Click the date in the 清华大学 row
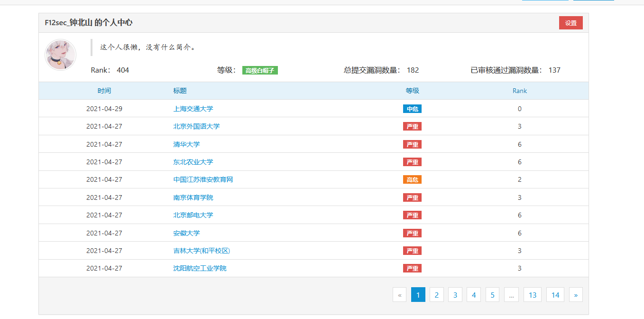The width and height of the screenshot is (644, 319). 104,144
